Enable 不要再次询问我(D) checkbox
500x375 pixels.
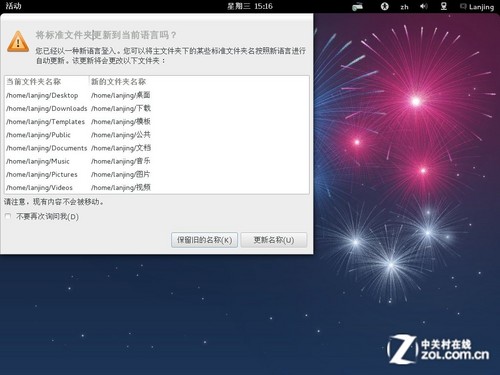(x=8, y=217)
